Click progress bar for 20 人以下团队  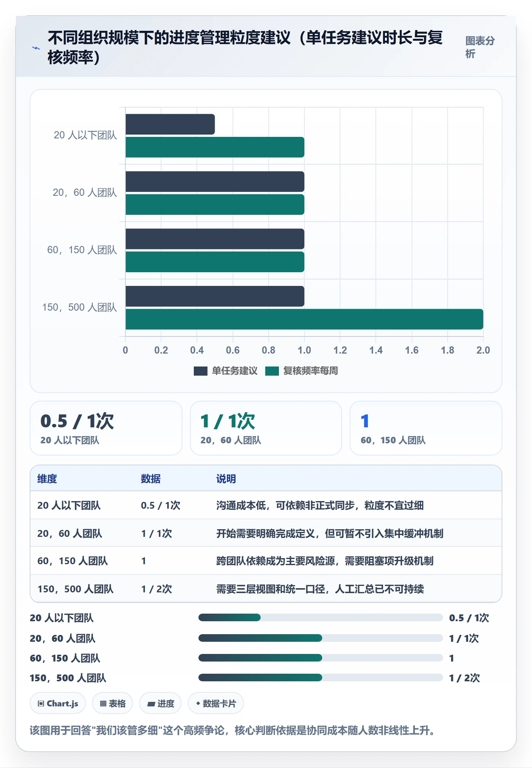coord(320,617)
